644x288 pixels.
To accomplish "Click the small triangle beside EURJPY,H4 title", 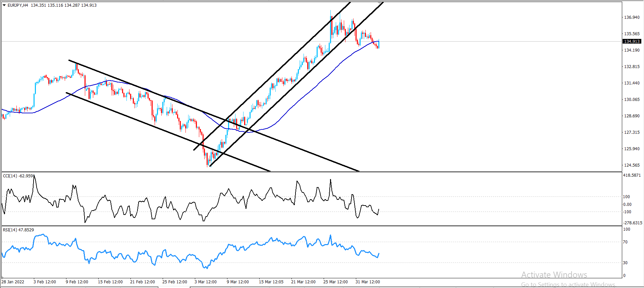I will 4,5.
